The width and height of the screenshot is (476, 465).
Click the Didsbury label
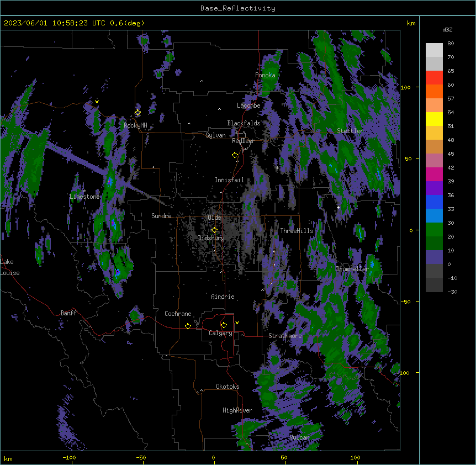[x=211, y=238]
